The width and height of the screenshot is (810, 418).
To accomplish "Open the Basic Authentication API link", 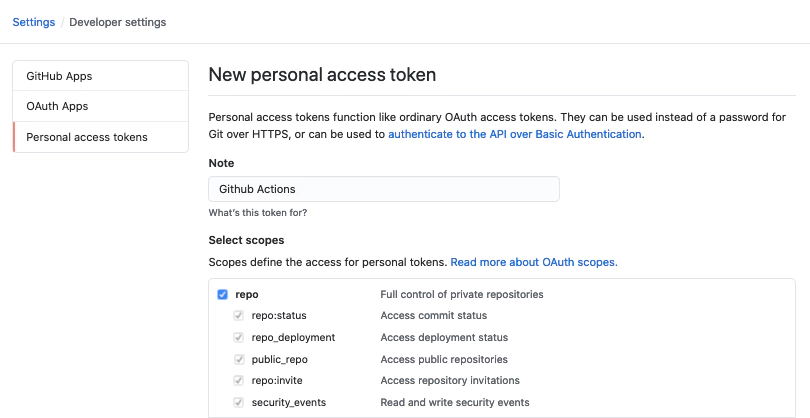I will [515, 134].
